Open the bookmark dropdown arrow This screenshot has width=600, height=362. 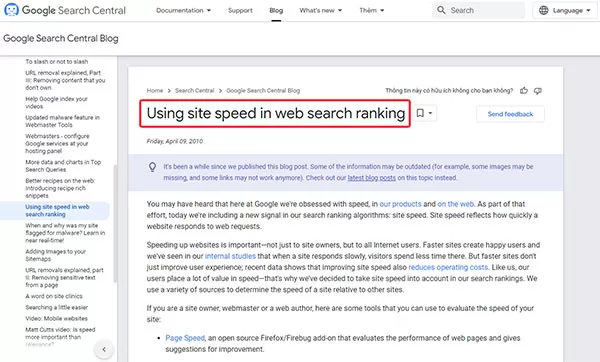point(430,113)
